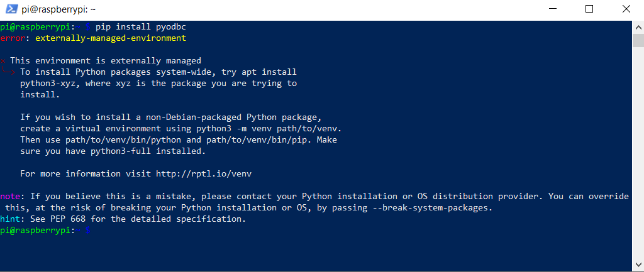This screenshot has height=272, width=644.
Task: Click the red × marker before 'This environment'
Action: (x=3, y=61)
